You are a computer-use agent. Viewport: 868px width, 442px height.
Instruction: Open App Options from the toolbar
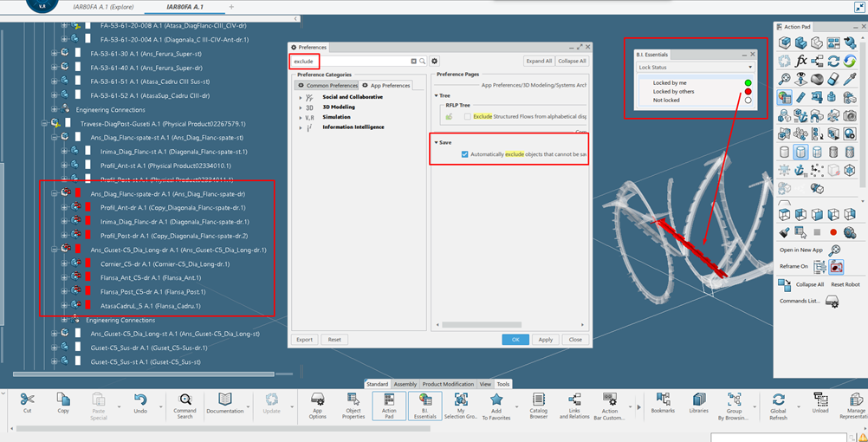pos(318,405)
